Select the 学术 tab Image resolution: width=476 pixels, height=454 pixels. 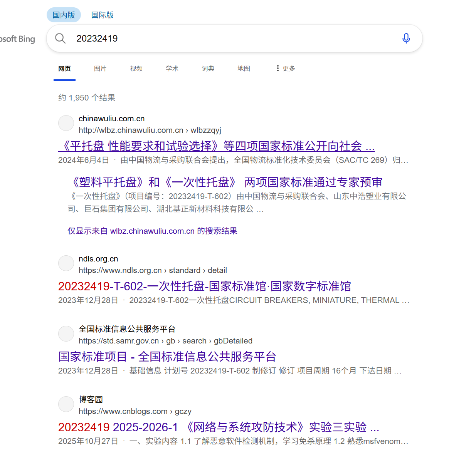[x=172, y=69]
